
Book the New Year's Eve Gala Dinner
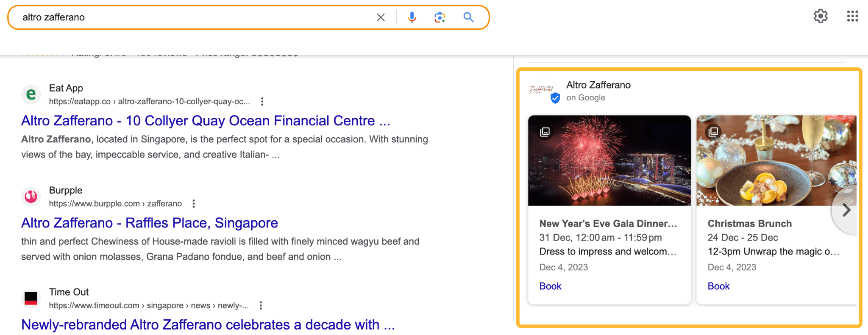pyautogui.click(x=550, y=286)
